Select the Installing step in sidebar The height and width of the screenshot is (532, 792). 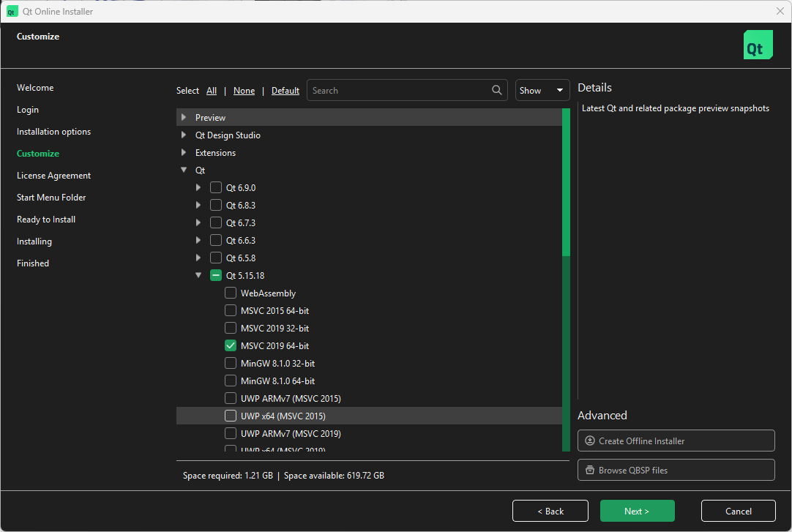[x=34, y=241]
